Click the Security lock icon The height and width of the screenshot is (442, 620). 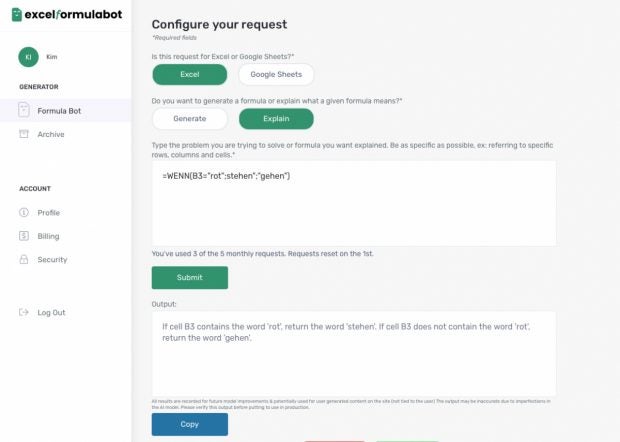25,260
